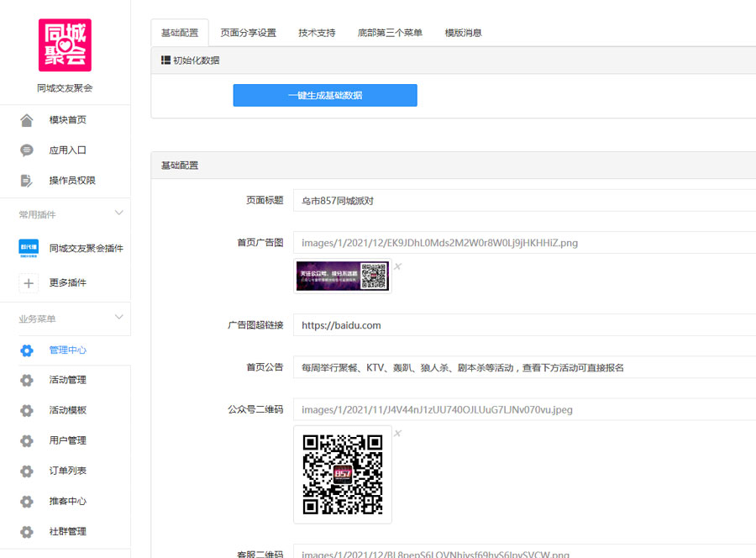Click the 同城聚会 app logo
Image resolution: width=756 pixels, height=558 pixels.
65,45
